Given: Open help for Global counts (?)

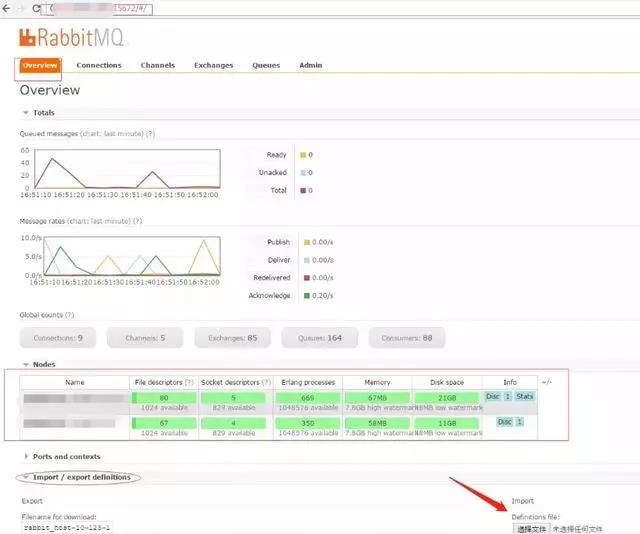Looking at the screenshot, I should 70,315.
